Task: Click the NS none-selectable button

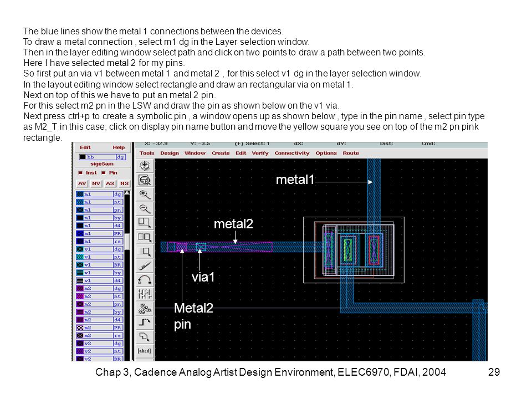Action: pos(124,183)
